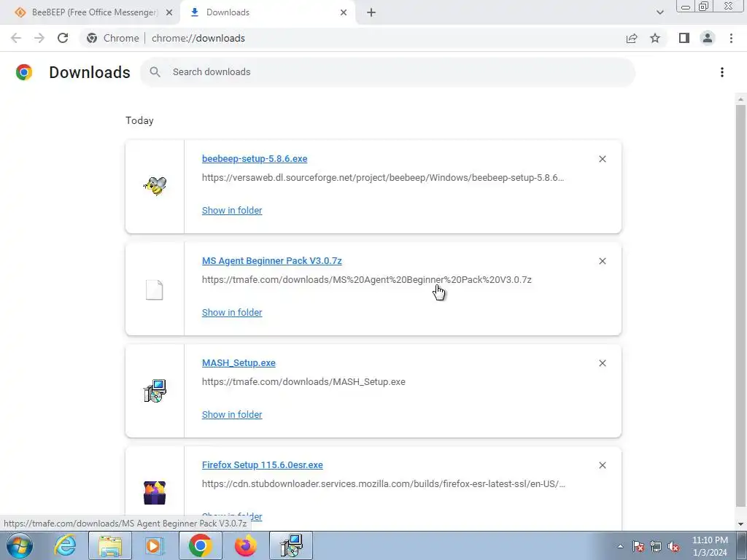The height and width of the screenshot is (560, 747).
Task: Bookmark this page with the star icon
Action: tap(655, 38)
